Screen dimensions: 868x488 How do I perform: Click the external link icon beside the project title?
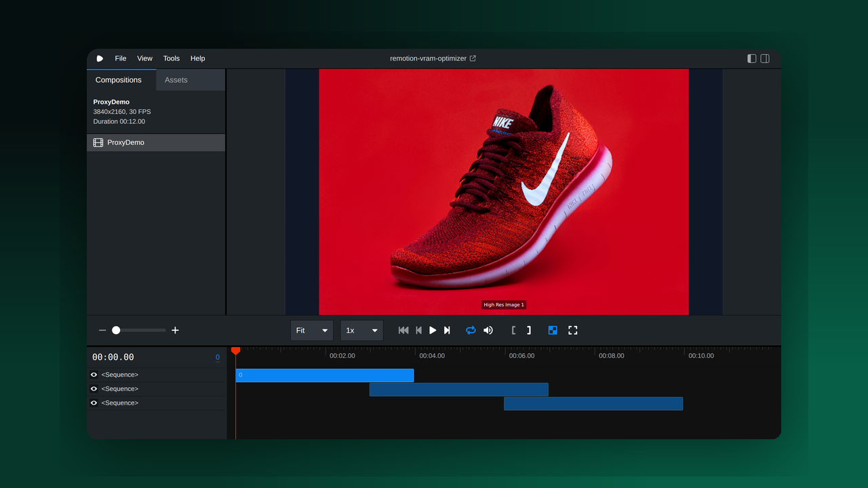tap(473, 58)
